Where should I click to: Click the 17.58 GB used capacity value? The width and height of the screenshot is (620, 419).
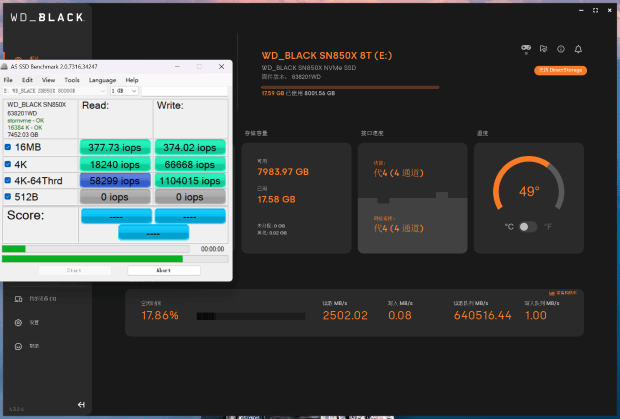[276, 199]
